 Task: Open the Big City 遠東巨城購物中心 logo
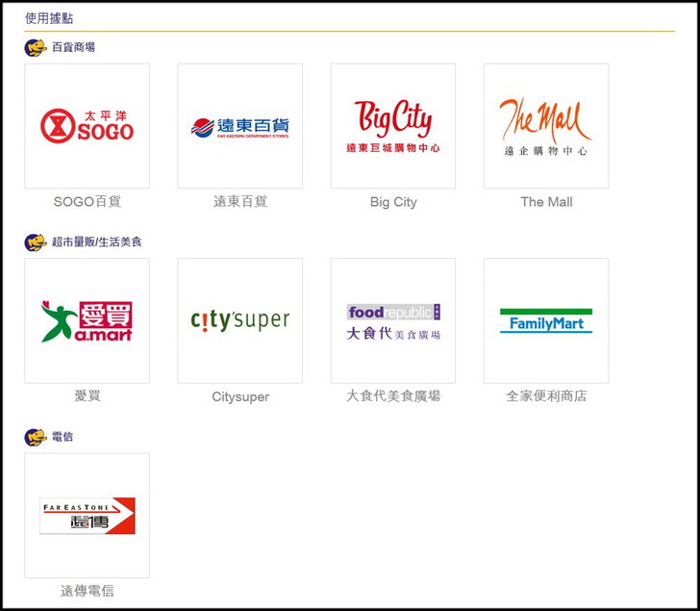pyautogui.click(x=393, y=126)
